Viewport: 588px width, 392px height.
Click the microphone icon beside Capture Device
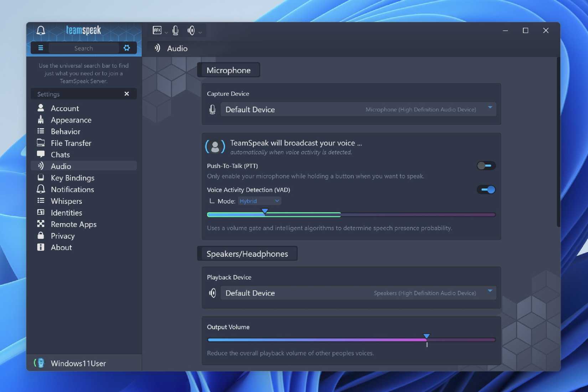click(x=212, y=109)
